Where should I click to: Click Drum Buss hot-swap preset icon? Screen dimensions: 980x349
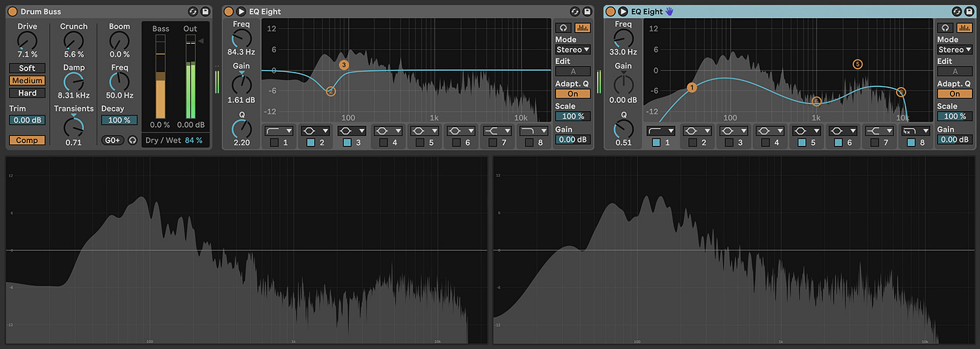pyautogui.click(x=193, y=11)
